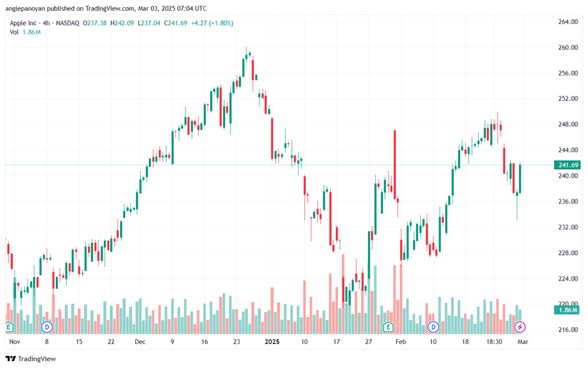This screenshot has width=588, height=368.
Task: Click the 2025 label on the time axis
Action: [272, 342]
